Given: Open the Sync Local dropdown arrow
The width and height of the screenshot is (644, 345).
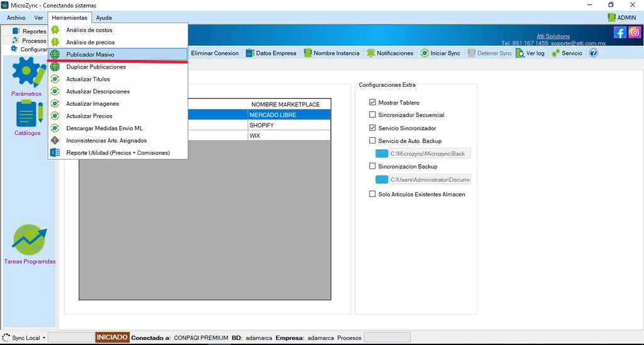Looking at the screenshot, I should click(43, 338).
